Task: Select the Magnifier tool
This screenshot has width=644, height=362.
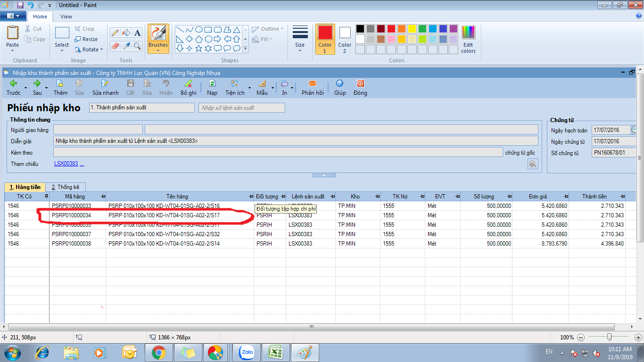Action: coord(137,46)
